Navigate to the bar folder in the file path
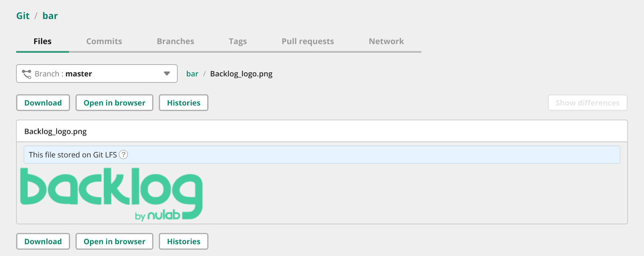644x256 pixels. (192, 74)
